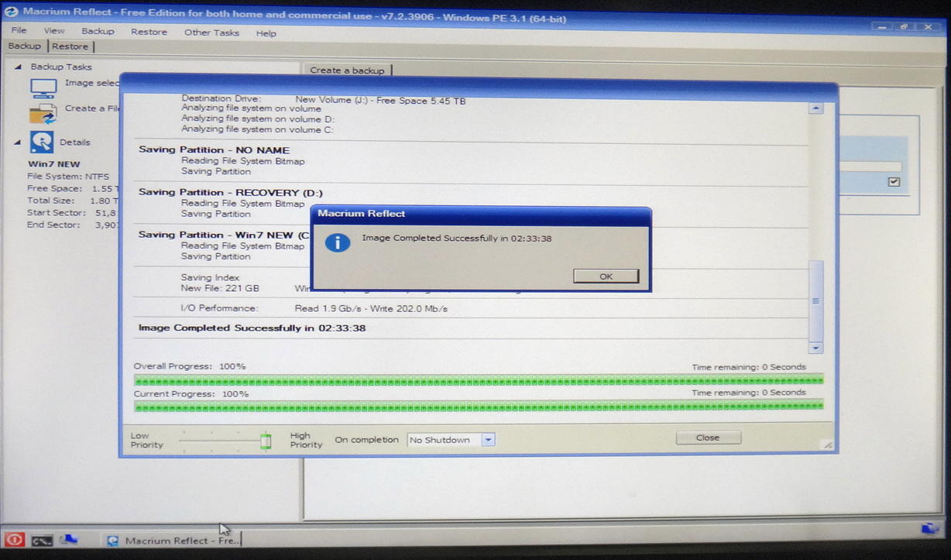Image resolution: width=951 pixels, height=560 pixels.
Task: Click the High Priority label
Action: point(306,440)
